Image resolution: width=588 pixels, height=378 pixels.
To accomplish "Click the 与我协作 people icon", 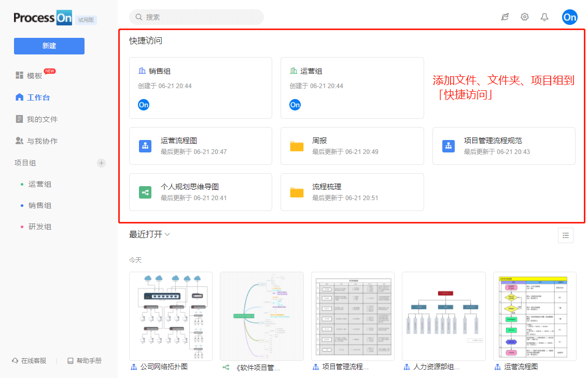I will point(20,141).
